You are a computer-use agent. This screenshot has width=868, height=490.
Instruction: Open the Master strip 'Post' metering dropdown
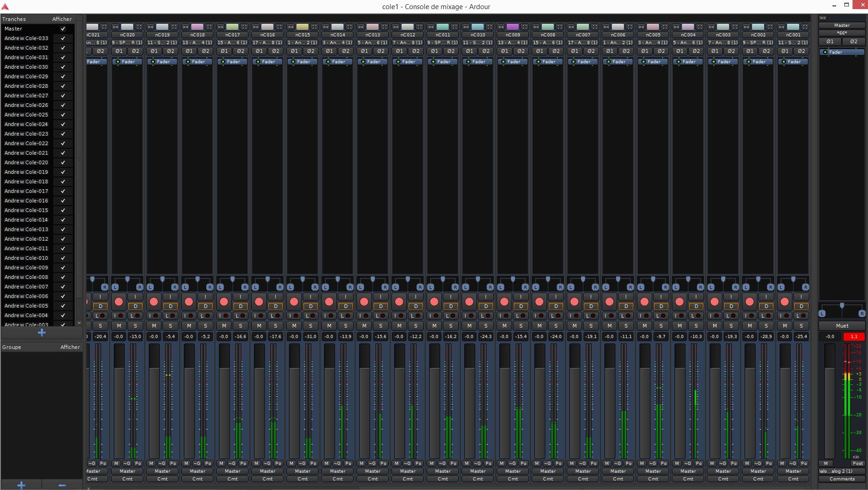858,464
